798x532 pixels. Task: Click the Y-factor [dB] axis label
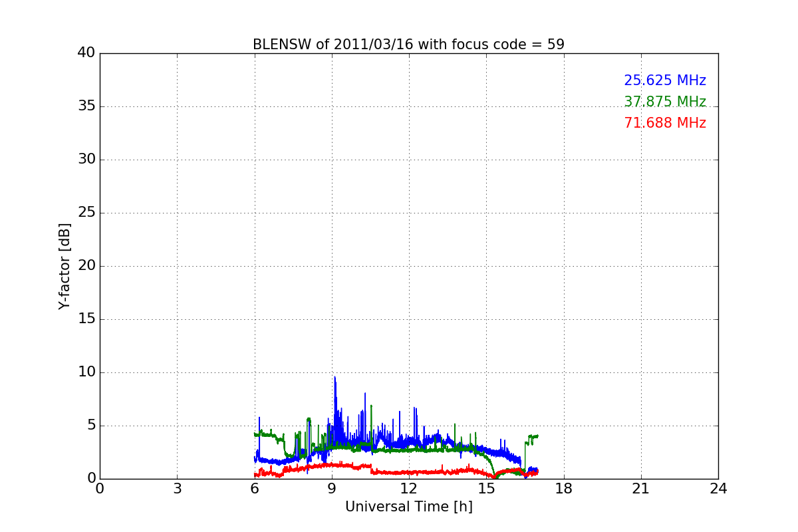[x=65, y=266]
